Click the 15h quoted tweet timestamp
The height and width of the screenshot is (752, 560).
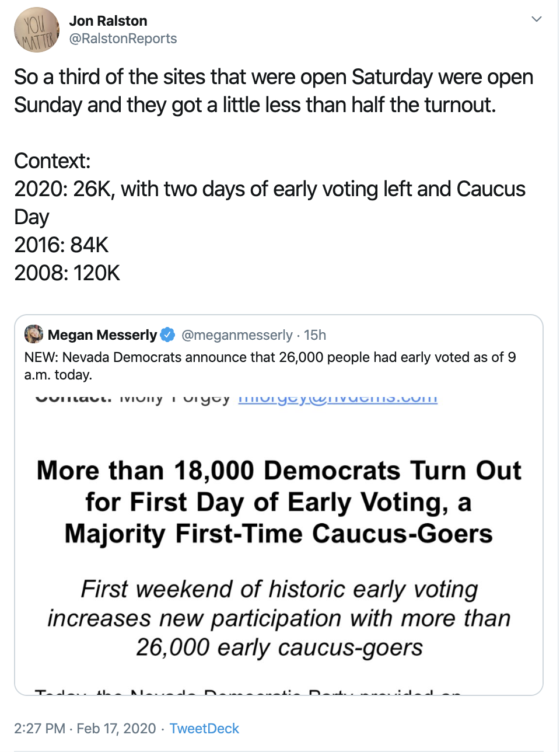[x=315, y=335]
